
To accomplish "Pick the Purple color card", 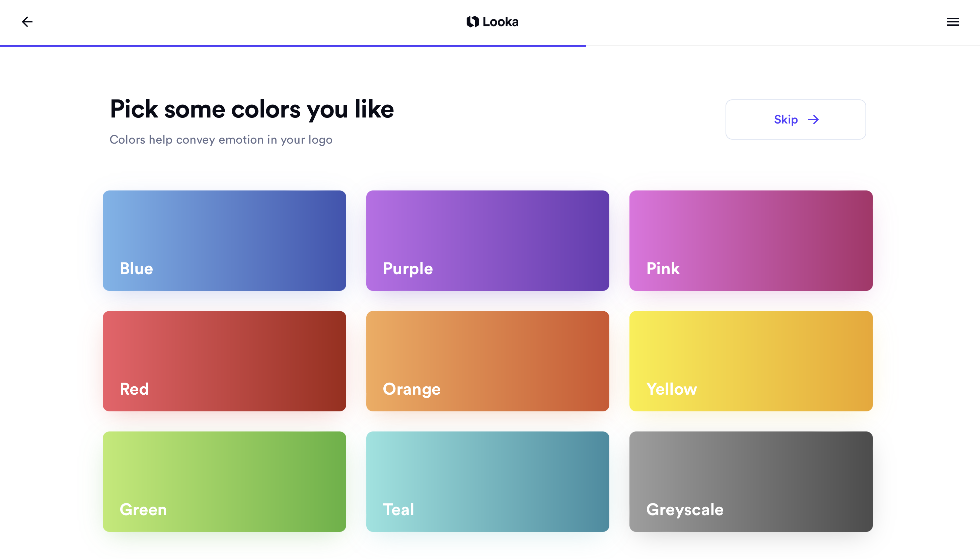I will [487, 240].
